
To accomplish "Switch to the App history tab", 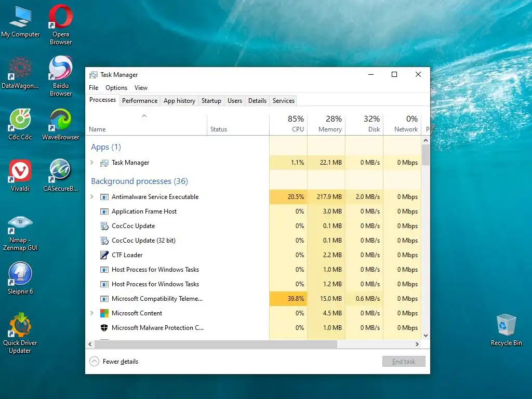I will [x=179, y=101].
